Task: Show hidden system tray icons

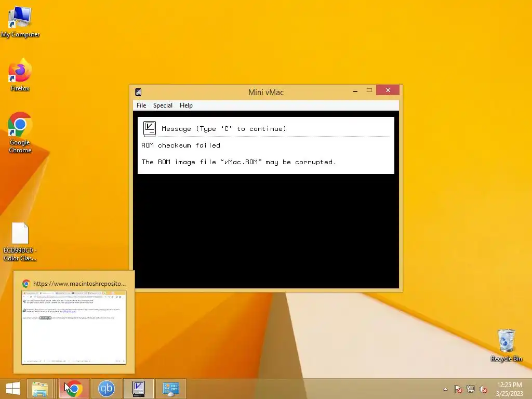Action: pos(445,389)
